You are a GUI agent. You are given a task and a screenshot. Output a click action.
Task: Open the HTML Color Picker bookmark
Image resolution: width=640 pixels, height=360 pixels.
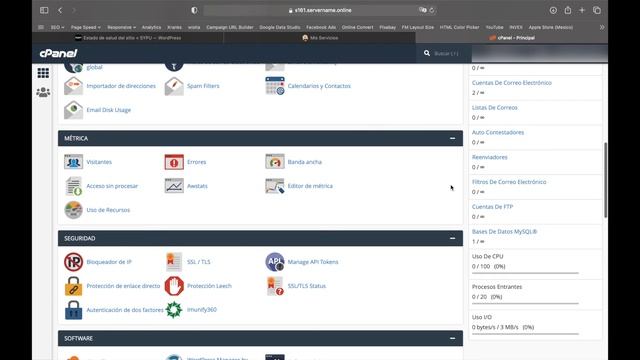tap(459, 27)
